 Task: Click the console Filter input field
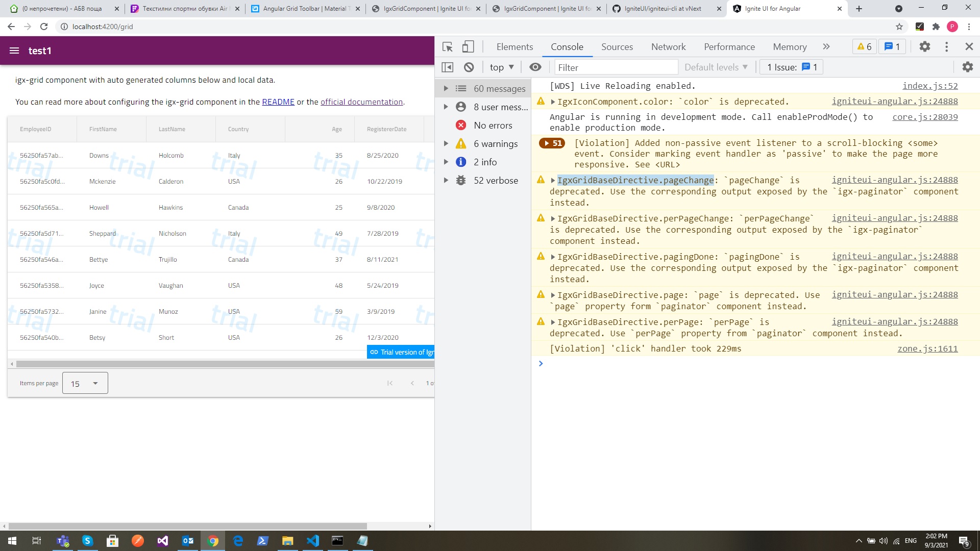tap(615, 67)
